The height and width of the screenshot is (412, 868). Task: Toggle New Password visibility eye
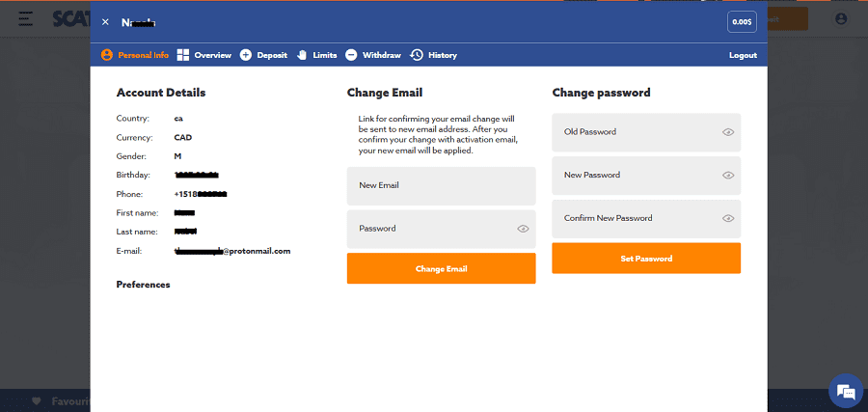pos(728,175)
